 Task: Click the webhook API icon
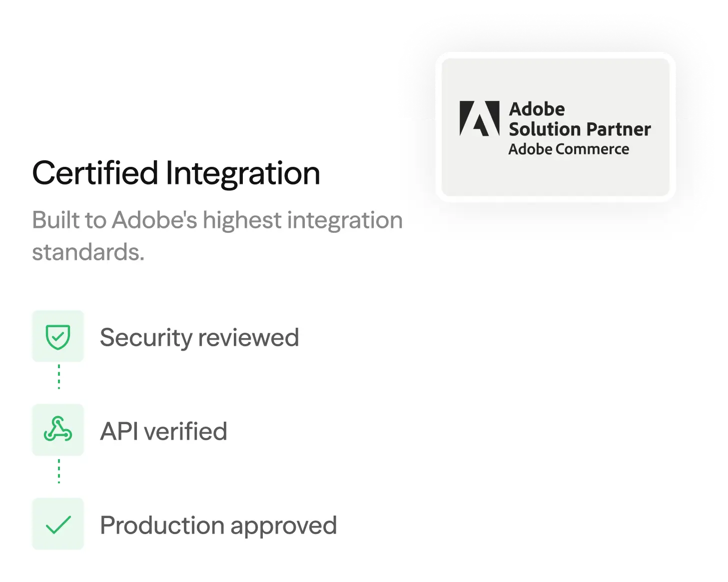(58, 430)
